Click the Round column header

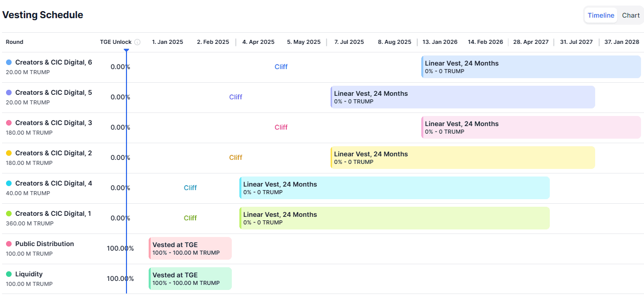[15, 42]
